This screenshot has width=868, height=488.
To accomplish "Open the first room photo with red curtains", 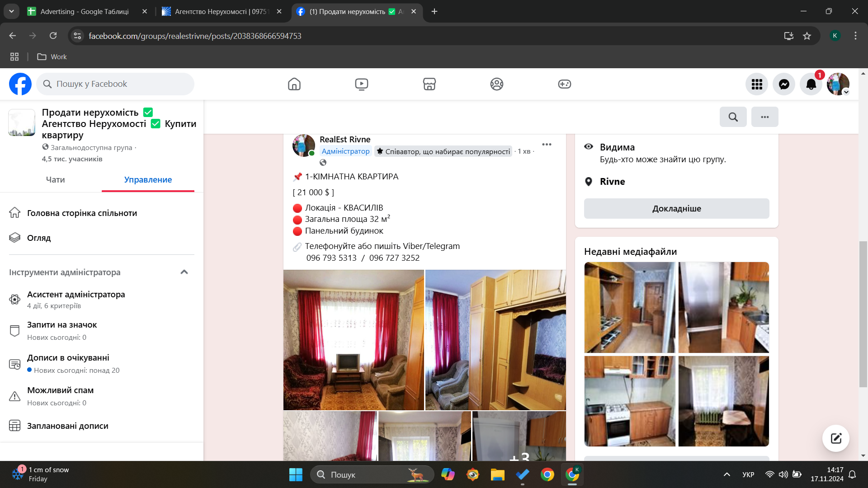I will (x=354, y=340).
